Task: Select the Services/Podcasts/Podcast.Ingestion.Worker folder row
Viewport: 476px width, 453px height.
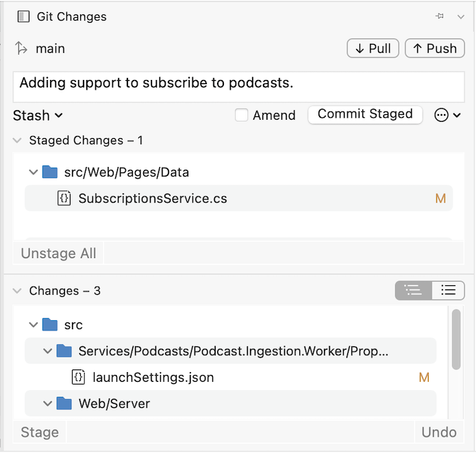Action: coord(231,351)
